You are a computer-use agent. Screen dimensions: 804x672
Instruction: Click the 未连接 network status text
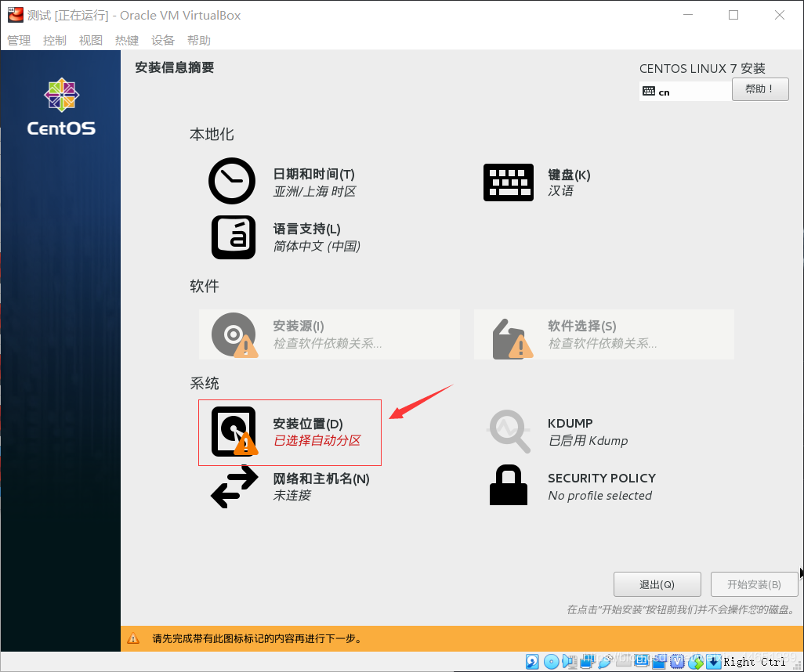coord(292,495)
